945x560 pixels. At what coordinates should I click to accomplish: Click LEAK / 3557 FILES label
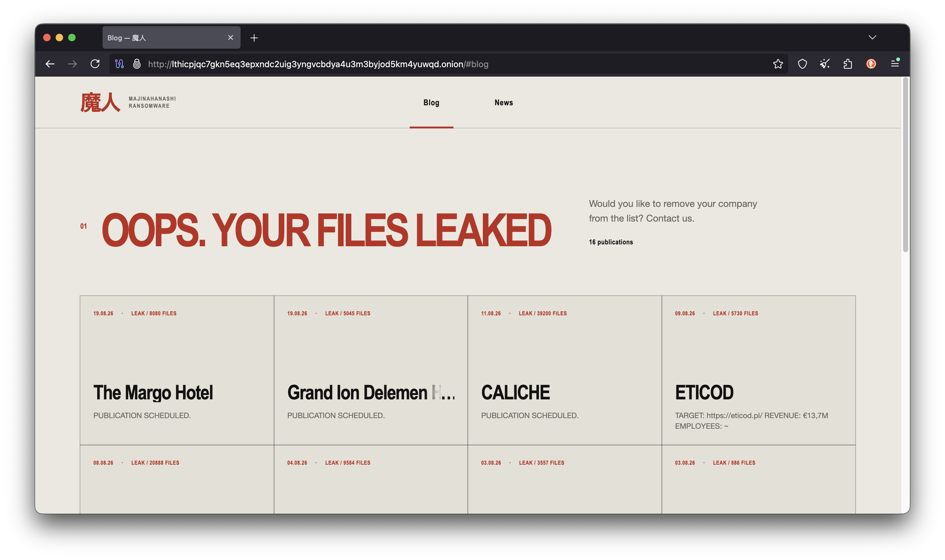(542, 463)
